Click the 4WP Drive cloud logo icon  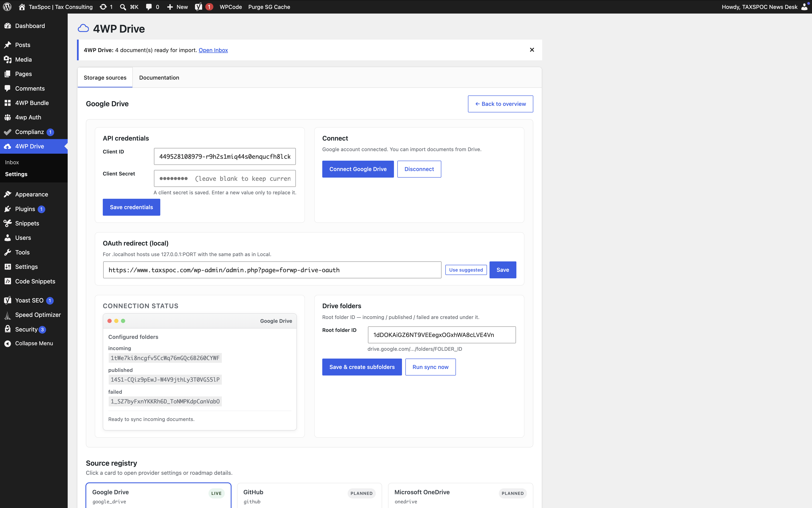(83, 29)
